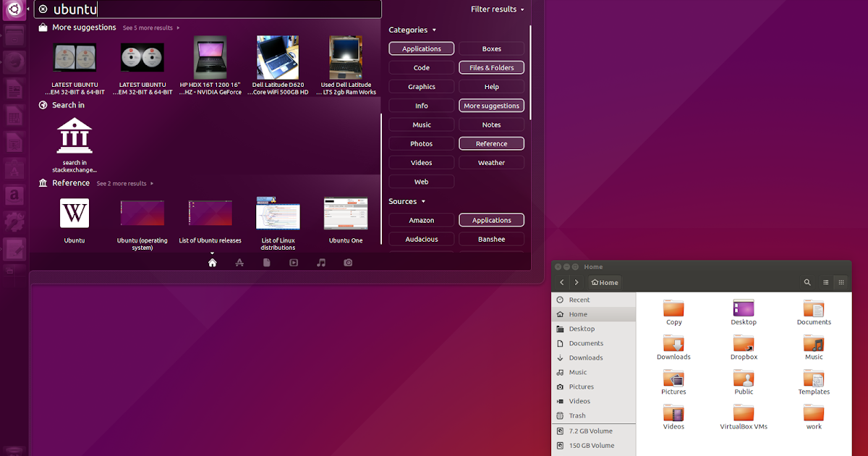Open the Videos lens in the Dash

click(x=294, y=262)
